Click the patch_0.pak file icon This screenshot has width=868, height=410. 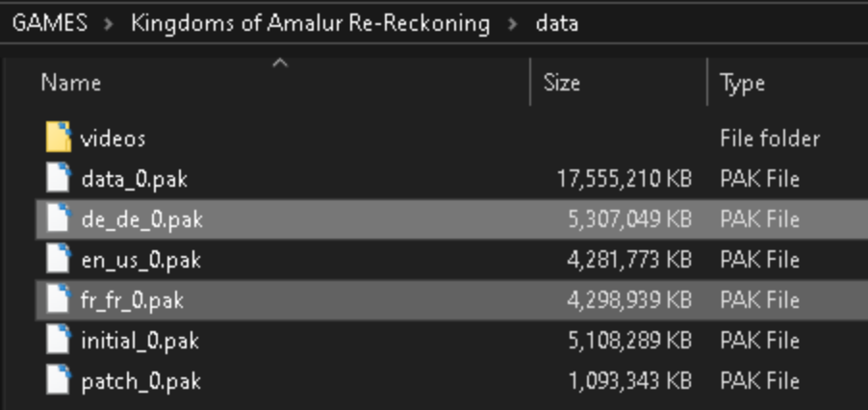tap(59, 379)
